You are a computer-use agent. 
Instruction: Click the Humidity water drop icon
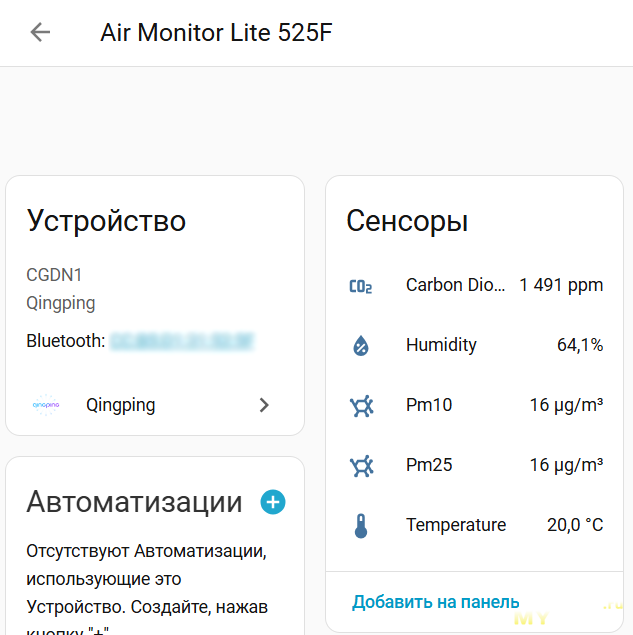[361, 346]
